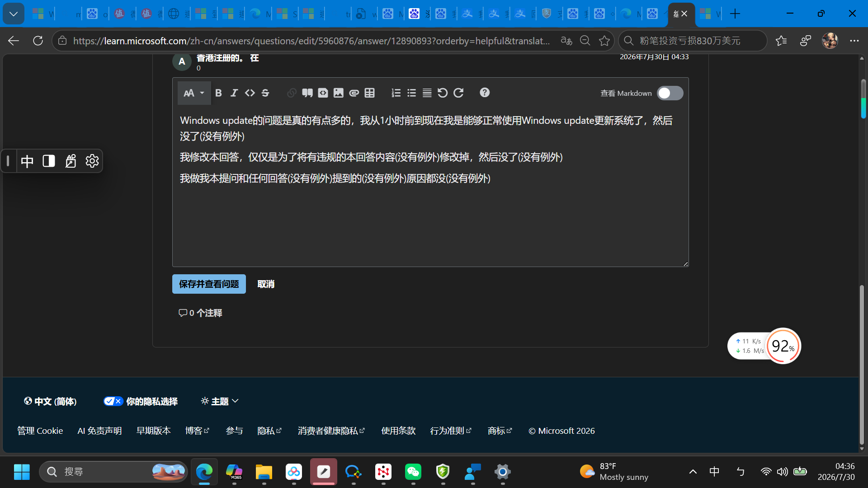The image size is (868, 488).
Task: Open the AA heading size dropdown
Action: coord(194,93)
